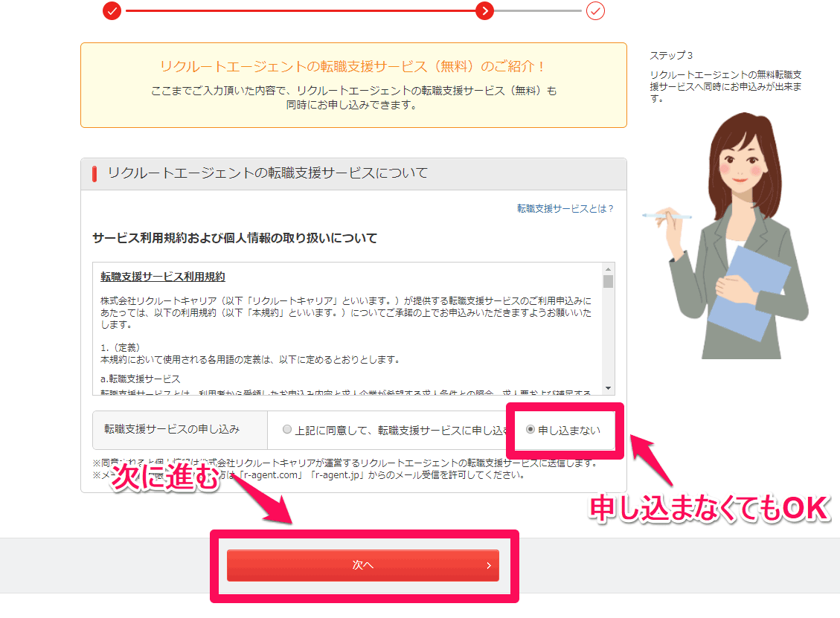Click the final step outlined checkmark icon
The height and width of the screenshot is (618, 840).
click(x=595, y=10)
